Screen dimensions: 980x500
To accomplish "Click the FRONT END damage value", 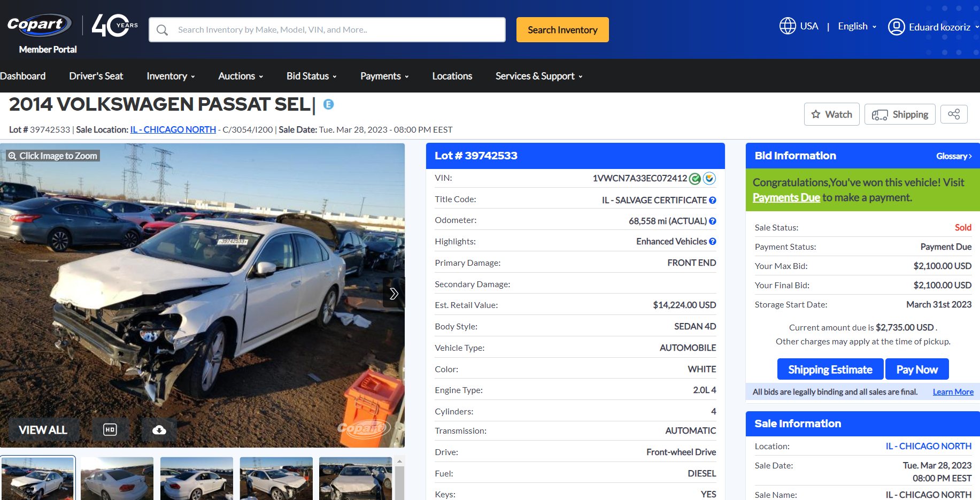I will 692,263.
